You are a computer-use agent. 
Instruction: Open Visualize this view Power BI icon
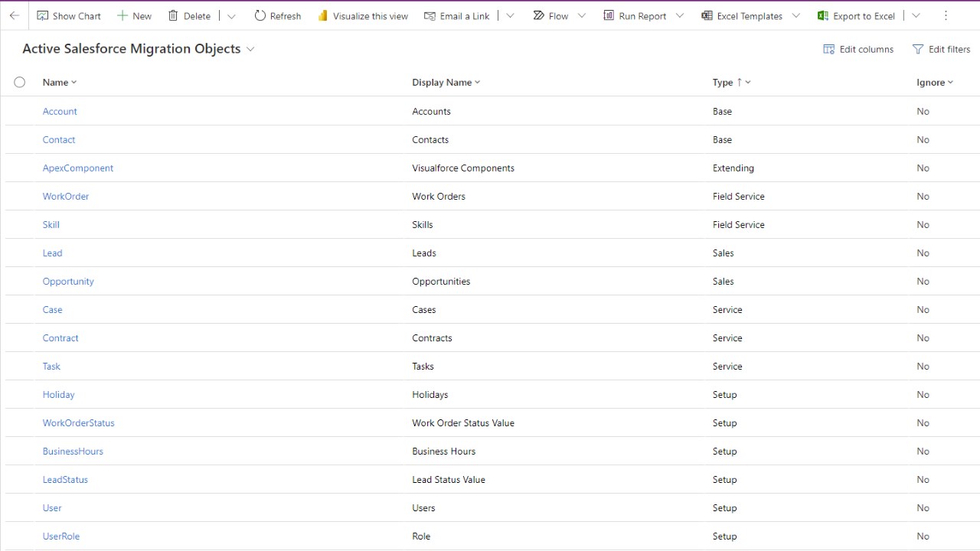pos(323,15)
